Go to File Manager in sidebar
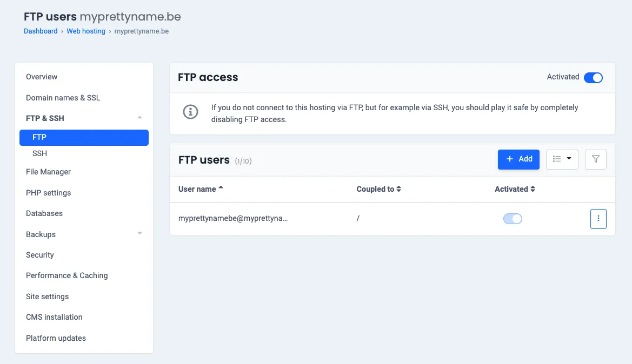 48,172
